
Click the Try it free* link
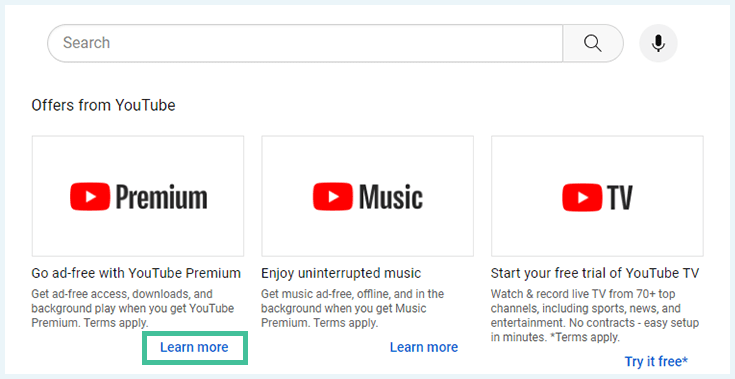656,361
